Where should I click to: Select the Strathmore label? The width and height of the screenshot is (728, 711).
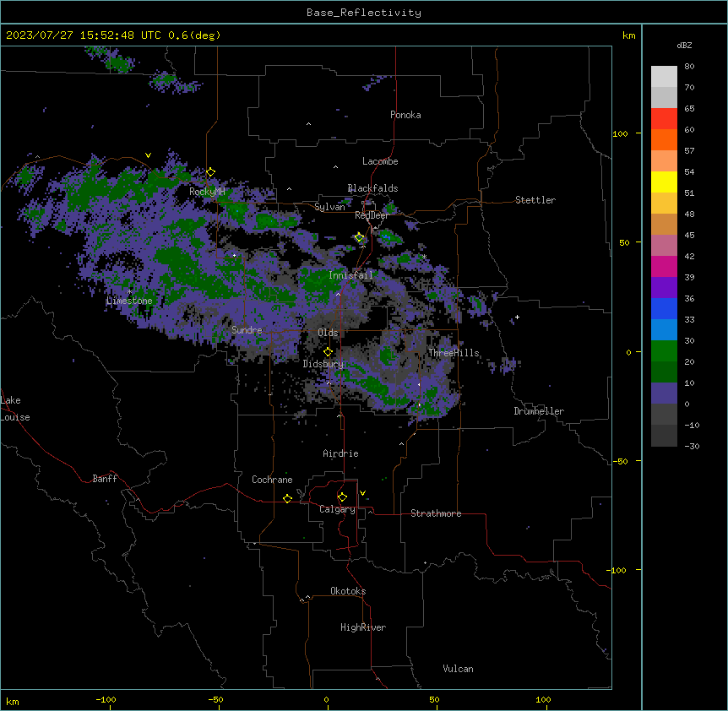point(436,513)
